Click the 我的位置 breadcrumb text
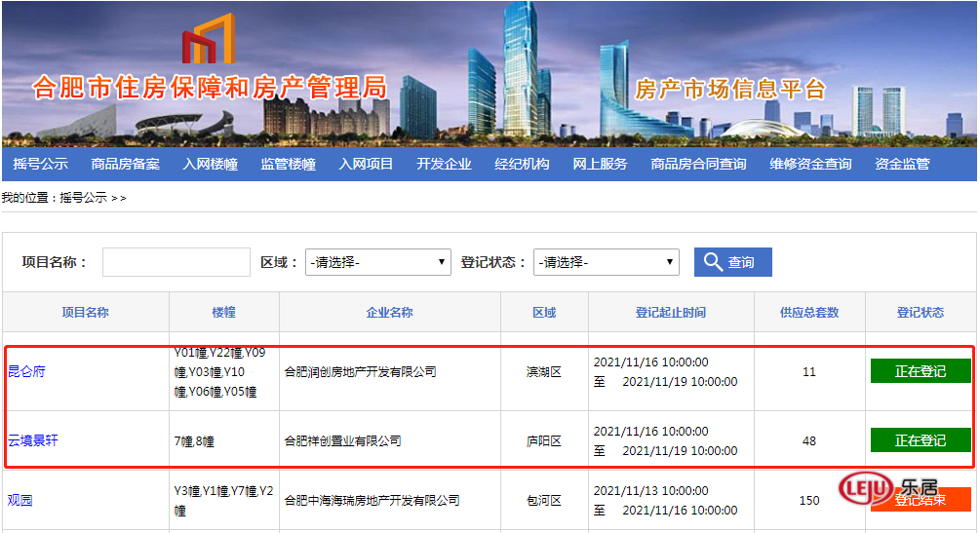The height and width of the screenshot is (533, 980). (x=24, y=198)
